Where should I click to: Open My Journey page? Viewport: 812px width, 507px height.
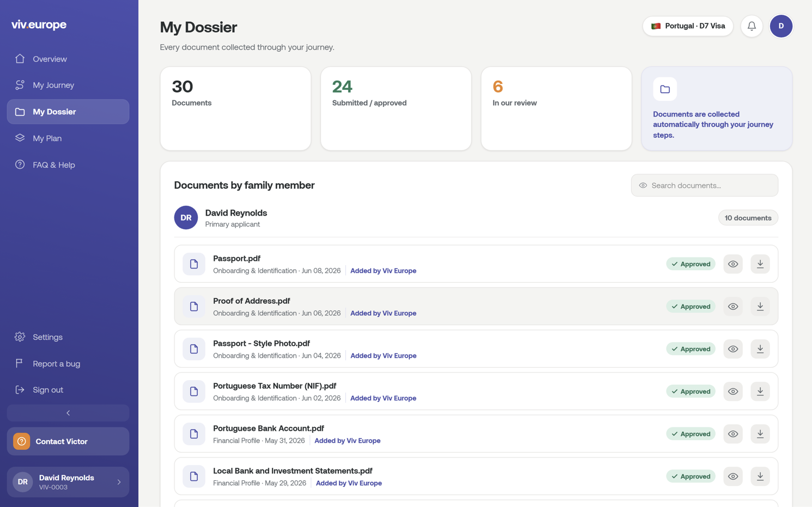coord(68,85)
